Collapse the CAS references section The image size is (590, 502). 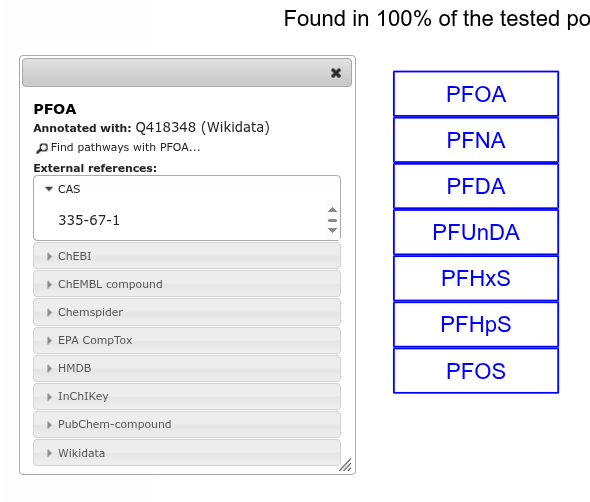click(x=187, y=189)
